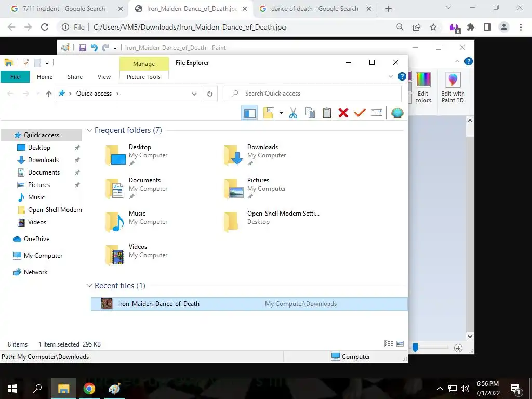Select Quick access in navigation pane

pos(42,135)
